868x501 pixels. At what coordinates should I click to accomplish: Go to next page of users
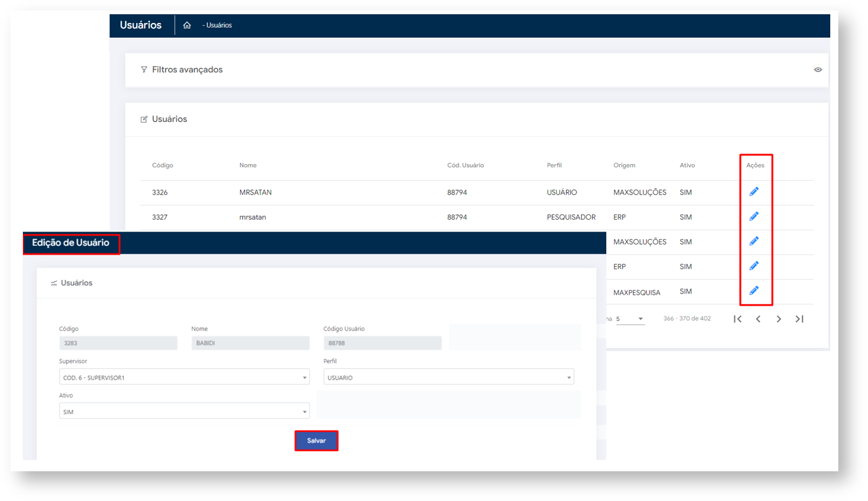pyautogui.click(x=779, y=319)
